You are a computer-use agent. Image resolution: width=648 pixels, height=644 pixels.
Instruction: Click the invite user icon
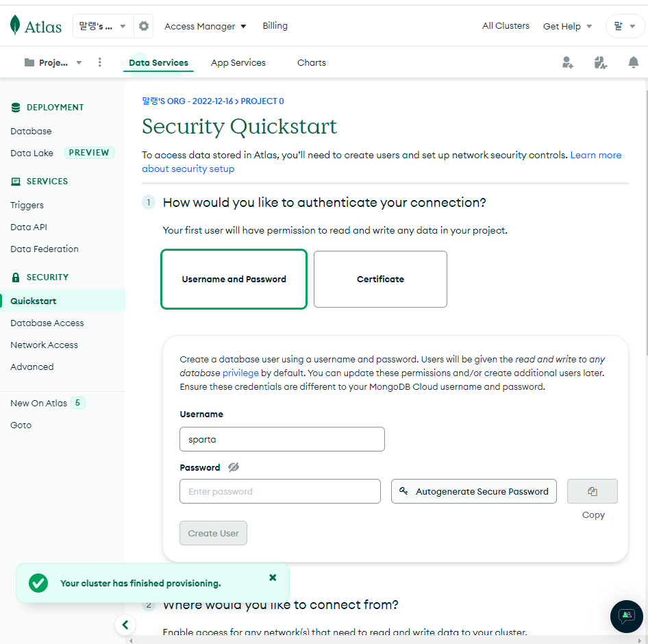[567, 63]
